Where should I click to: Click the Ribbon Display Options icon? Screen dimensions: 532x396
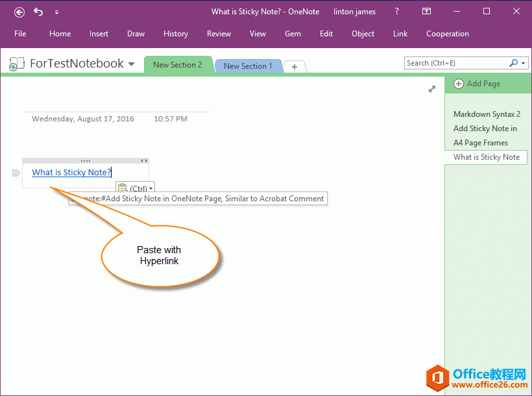click(426, 12)
